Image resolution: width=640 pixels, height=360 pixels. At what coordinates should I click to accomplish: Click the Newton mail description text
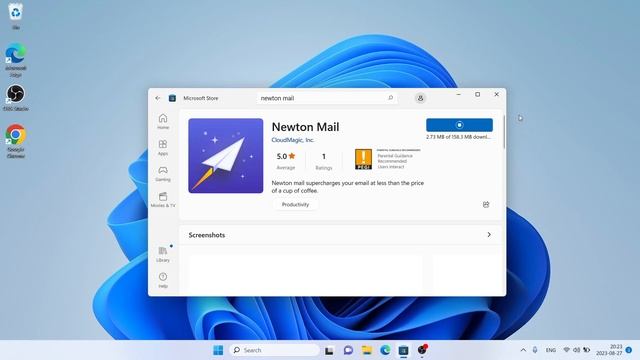coord(347,187)
